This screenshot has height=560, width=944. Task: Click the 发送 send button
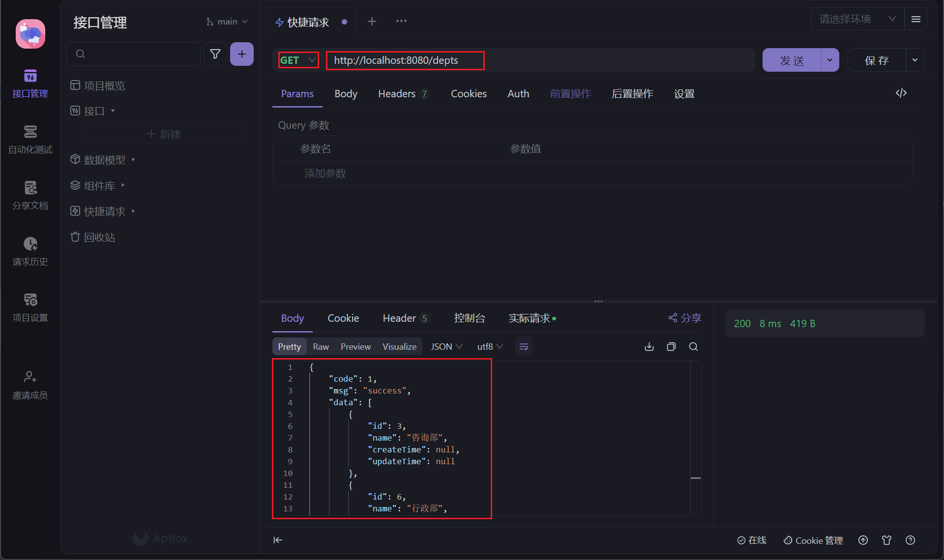(x=792, y=60)
